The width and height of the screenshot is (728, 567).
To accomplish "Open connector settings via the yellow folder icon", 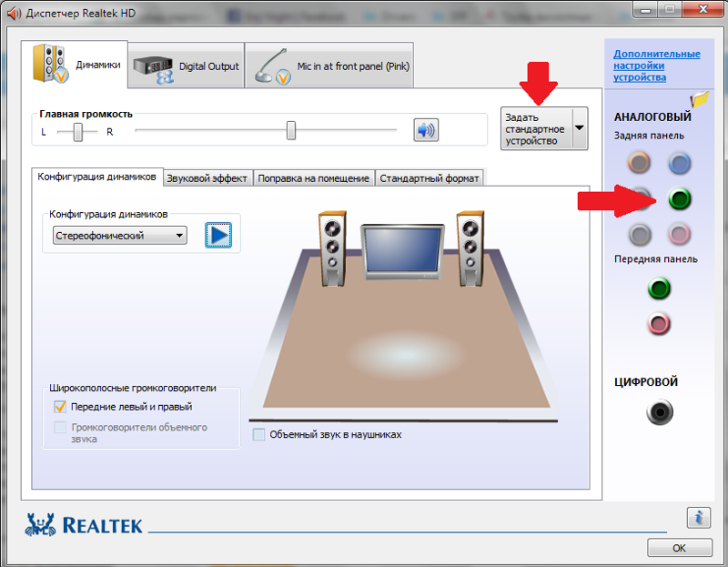I will 699,99.
